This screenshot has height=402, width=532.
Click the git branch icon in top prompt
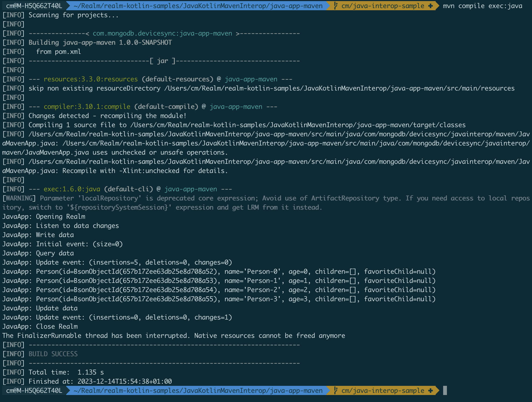tap(336, 6)
